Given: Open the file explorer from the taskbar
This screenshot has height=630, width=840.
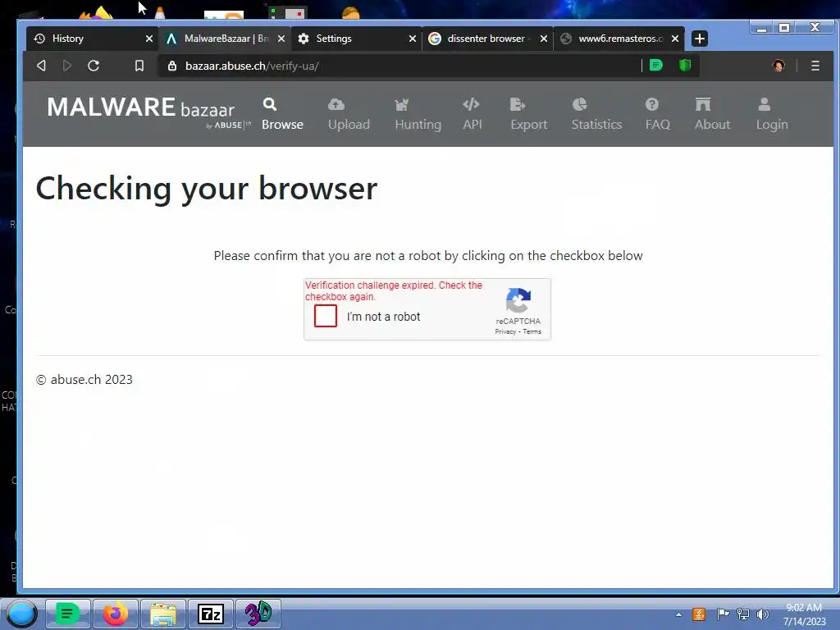Looking at the screenshot, I should click(x=163, y=614).
